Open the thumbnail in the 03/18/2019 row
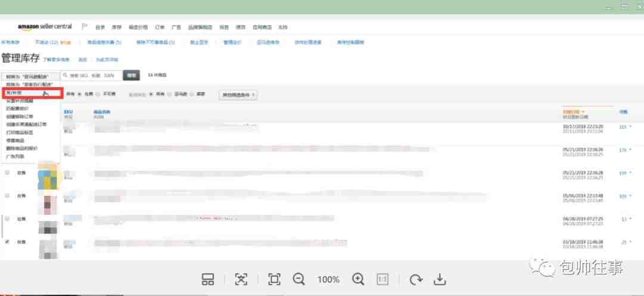Image resolution: width=644 pixels, height=296 pixels. tap(48, 248)
